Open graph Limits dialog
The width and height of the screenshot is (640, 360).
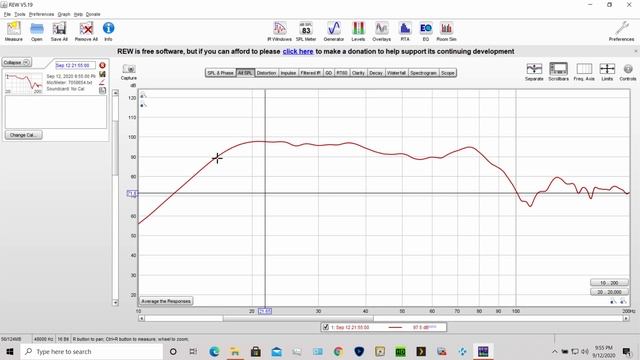[x=607, y=71]
